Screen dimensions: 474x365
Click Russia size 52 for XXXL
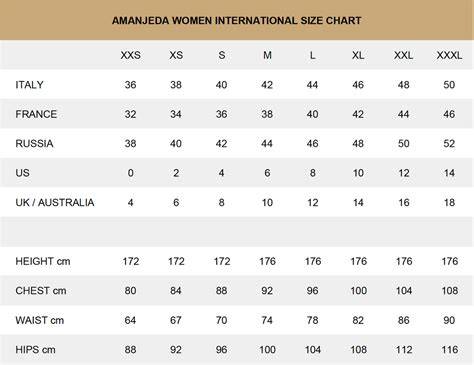449,143
